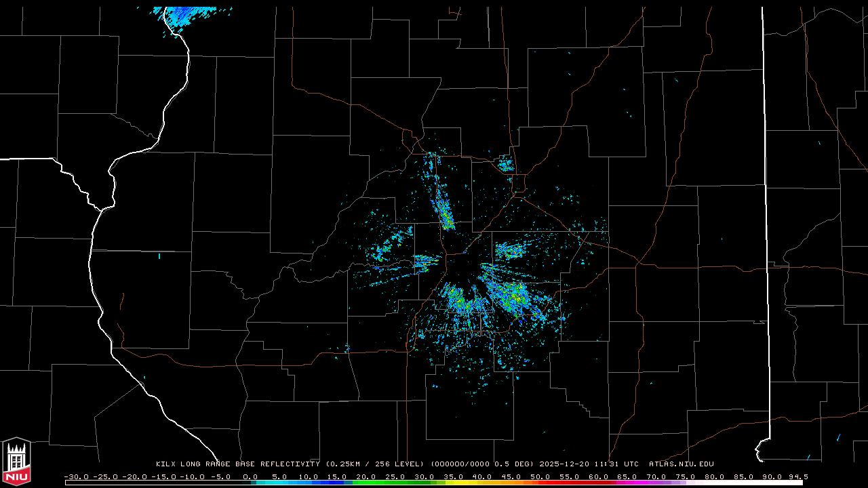868x488 pixels.
Task: Click the horizontal echo streak just west of center
Action: 426,261
